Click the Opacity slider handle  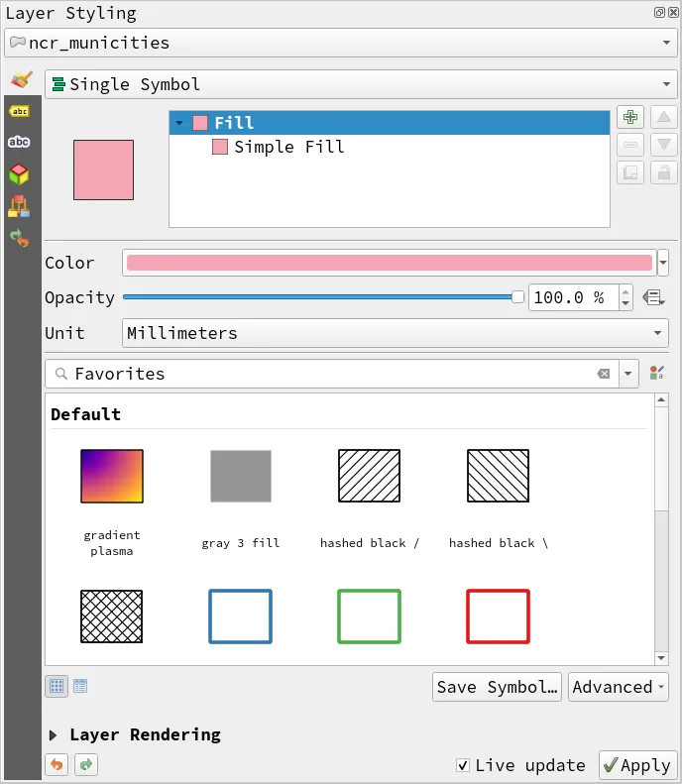click(x=517, y=297)
